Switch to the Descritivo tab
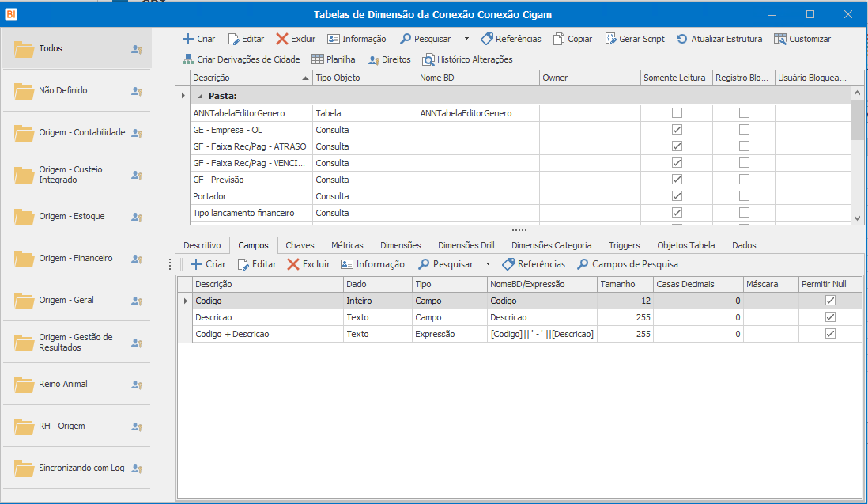Image resolution: width=868 pixels, height=504 pixels. tap(202, 245)
